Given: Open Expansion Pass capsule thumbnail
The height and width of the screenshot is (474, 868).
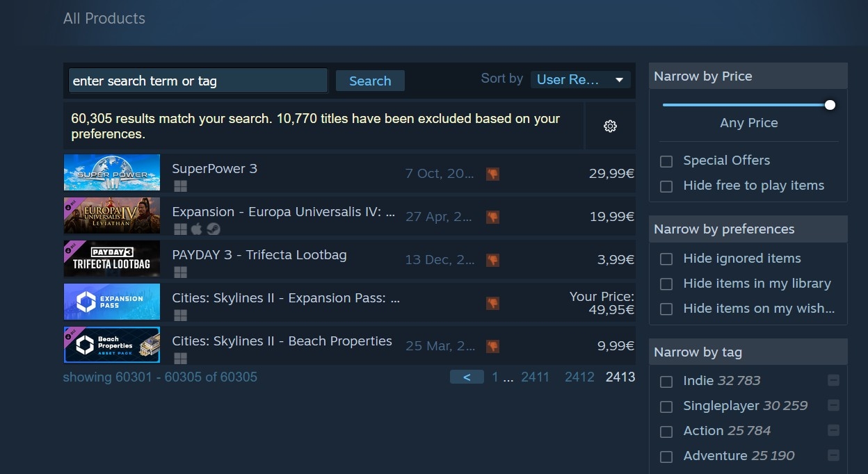Looking at the screenshot, I should click(111, 302).
